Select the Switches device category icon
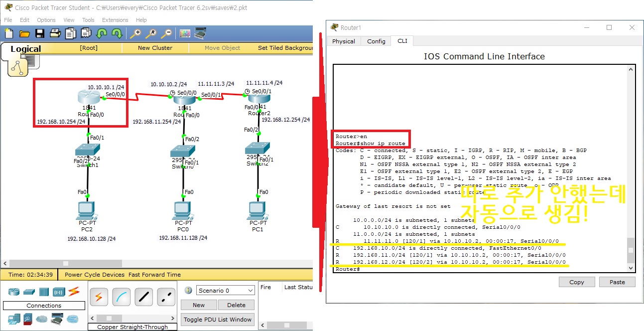The height and width of the screenshot is (331, 644). click(29, 292)
